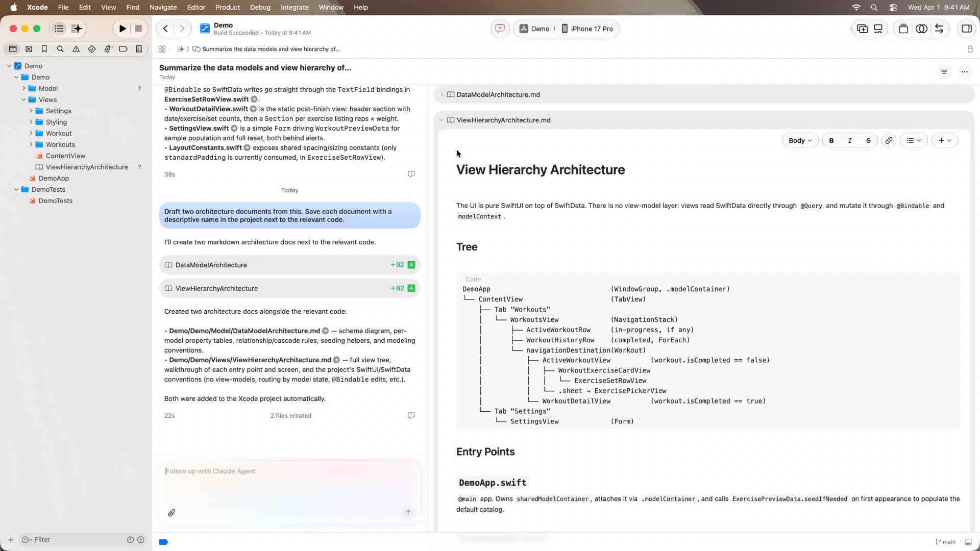Show the Find navigator magnifier
The image size is (980, 551).
point(60,49)
